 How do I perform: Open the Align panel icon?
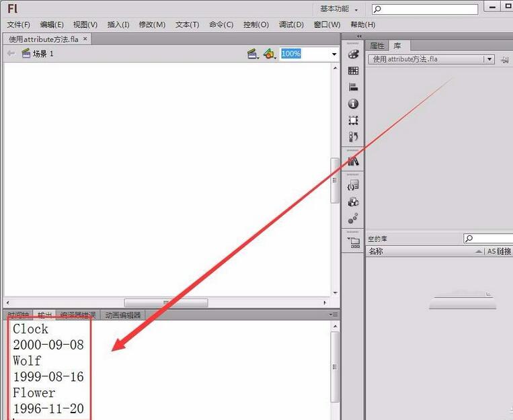coord(353,87)
